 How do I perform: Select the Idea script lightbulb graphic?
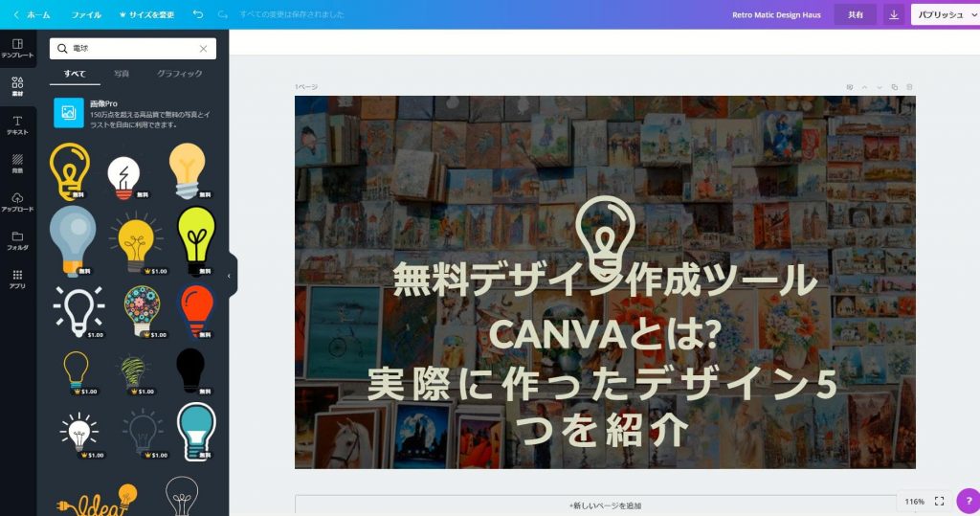pos(98,501)
